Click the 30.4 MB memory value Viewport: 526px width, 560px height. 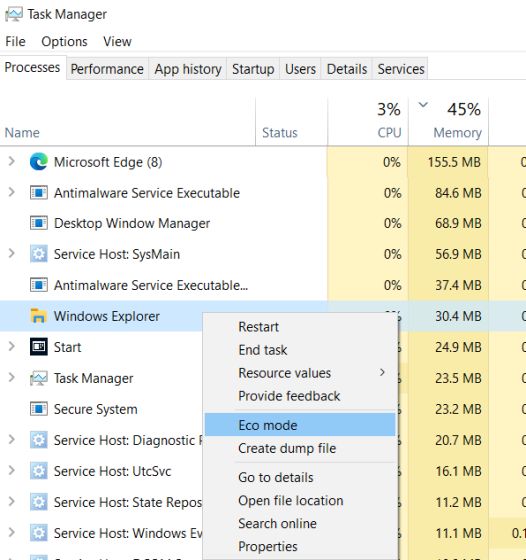[458, 316]
